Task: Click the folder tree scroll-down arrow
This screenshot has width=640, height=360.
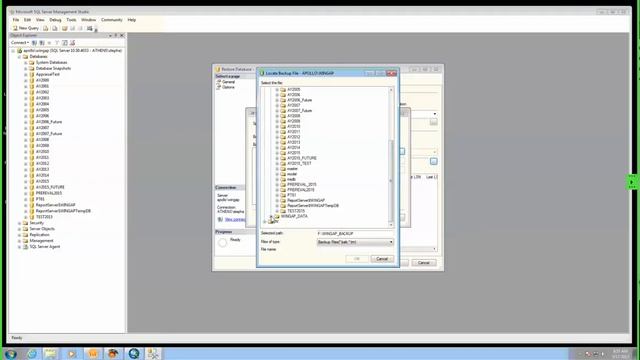Action: tap(391, 224)
